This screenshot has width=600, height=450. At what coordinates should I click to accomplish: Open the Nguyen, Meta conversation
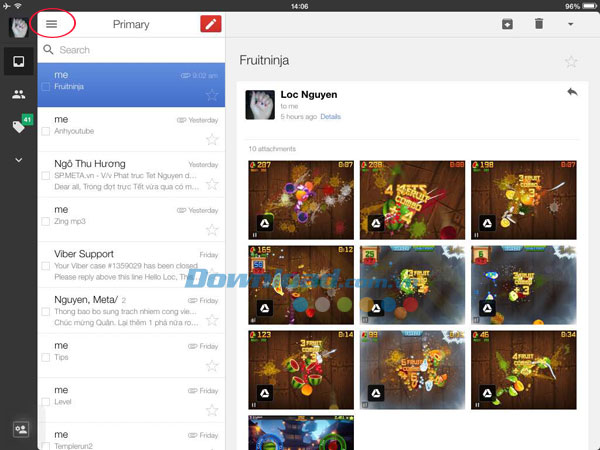[x=131, y=310]
